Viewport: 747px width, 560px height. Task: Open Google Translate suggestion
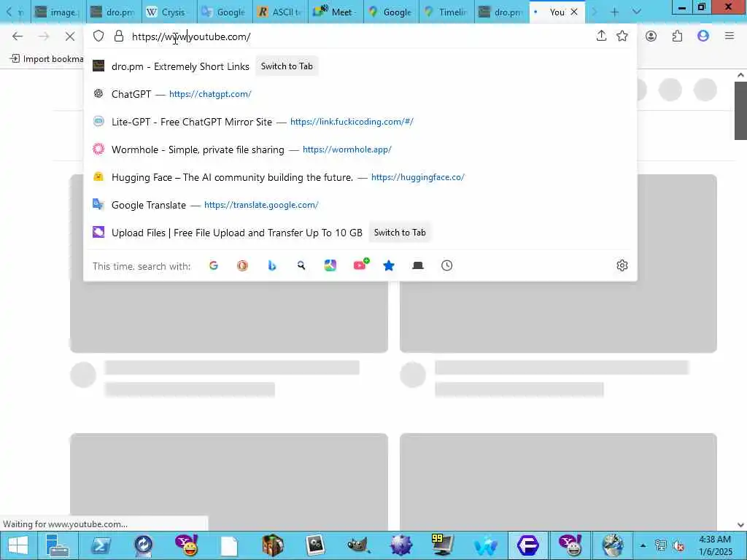(360, 205)
